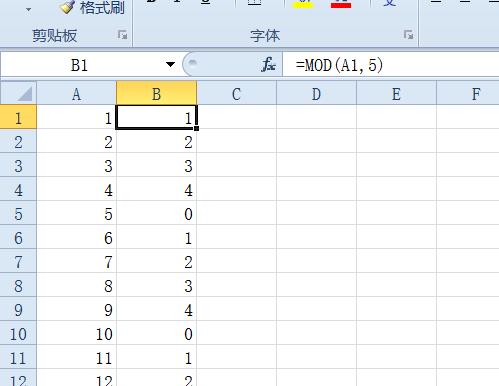Viewport: 499px width, 386px height.
Task: Select cell B4 showing 4
Action: tap(156, 189)
